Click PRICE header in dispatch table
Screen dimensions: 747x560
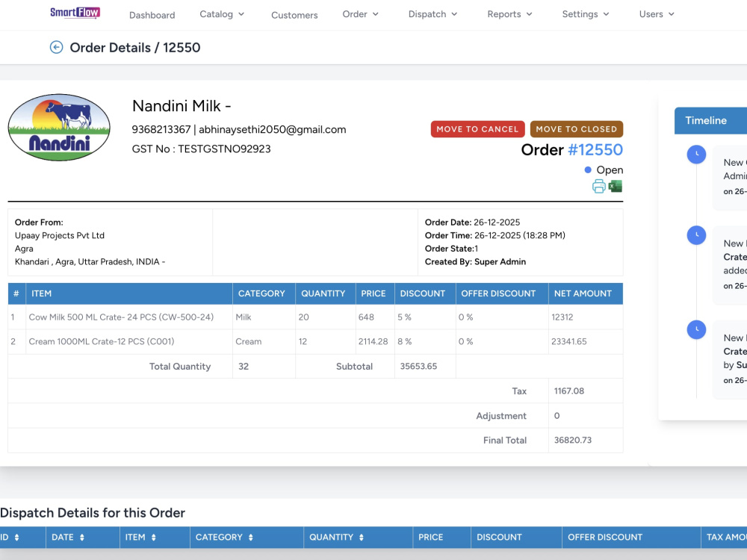[441, 537]
